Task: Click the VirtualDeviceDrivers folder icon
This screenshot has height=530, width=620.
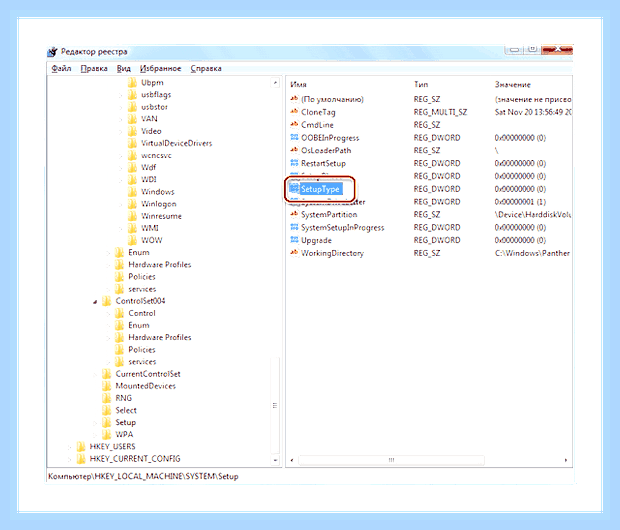Action: 132,144
